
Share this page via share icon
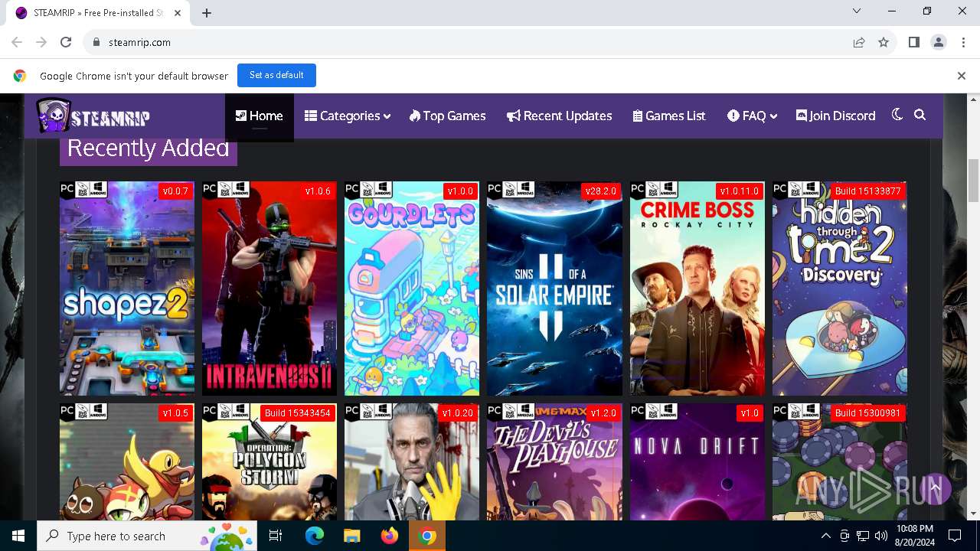click(859, 42)
